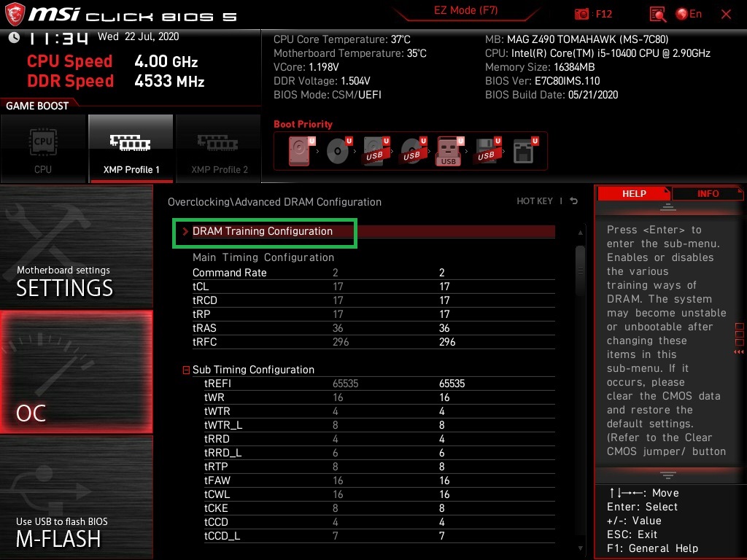Select the tWTR row label

[x=217, y=411]
